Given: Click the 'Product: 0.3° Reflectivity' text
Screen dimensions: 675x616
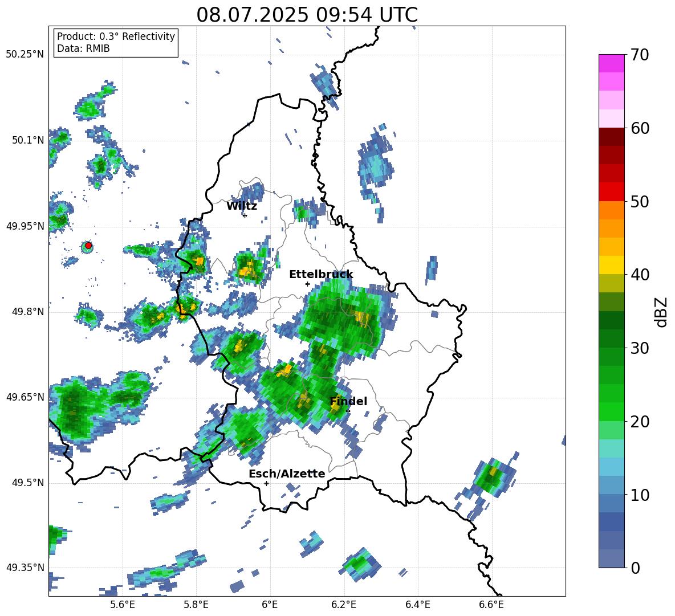Looking at the screenshot, I should pyautogui.click(x=116, y=36).
